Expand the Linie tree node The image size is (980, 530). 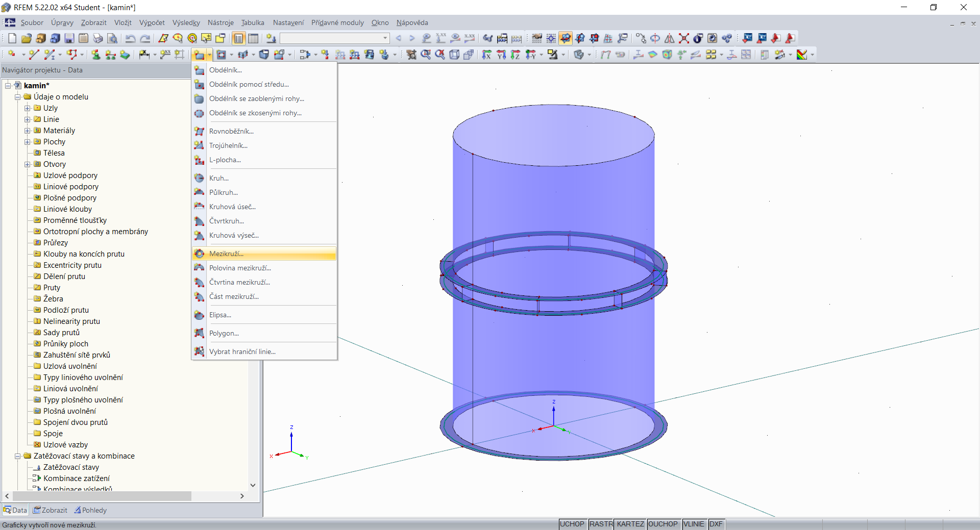pyautogui.click(x=28, y=119)
